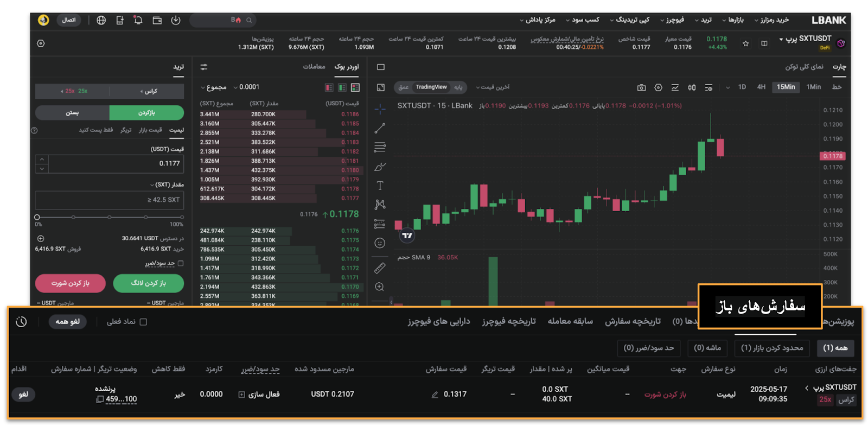Enable the حد سود/ضرر checkbox
868x426 pixels.
pos(181,263)
